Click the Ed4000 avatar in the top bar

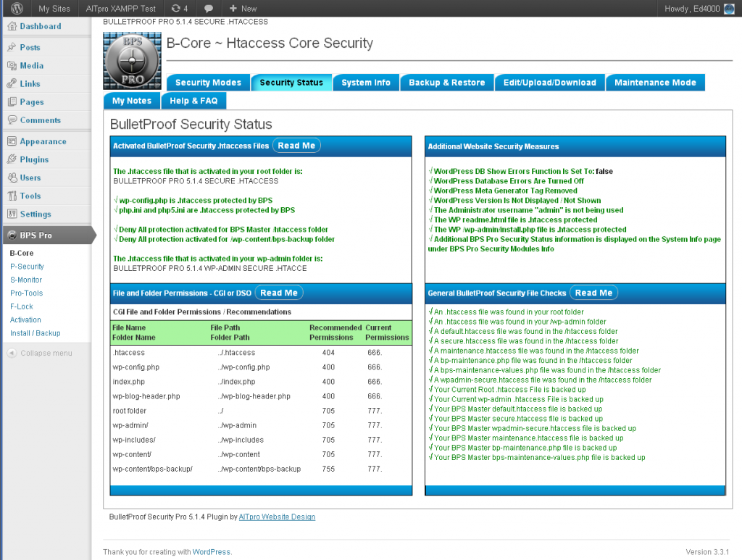(730, 8)
